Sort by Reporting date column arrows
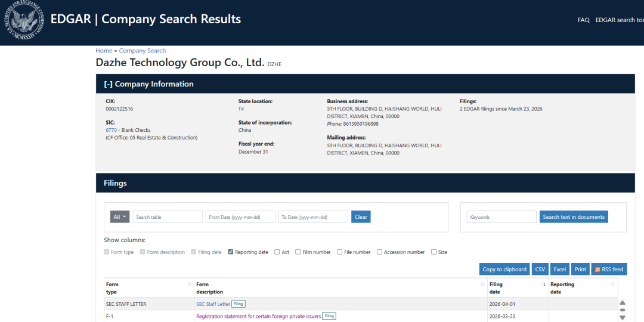Image resolution: width=644 pixels, height=322 pixels. pos(612,285)
